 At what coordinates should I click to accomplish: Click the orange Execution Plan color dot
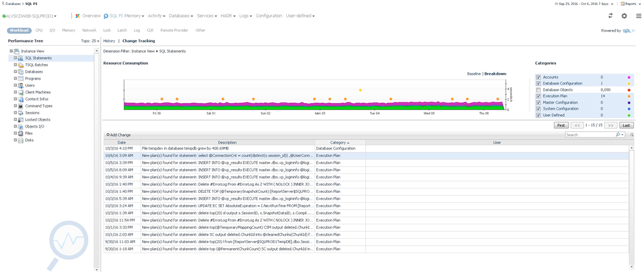(629, 96)
